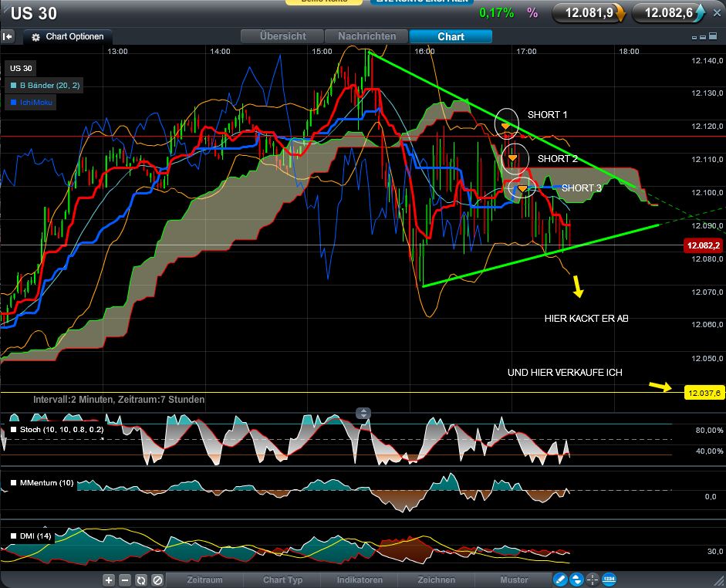Toggle the IchiMoku indicator legend
The width and height of the screenshot is (726, 588).
[x=31, y=103]
